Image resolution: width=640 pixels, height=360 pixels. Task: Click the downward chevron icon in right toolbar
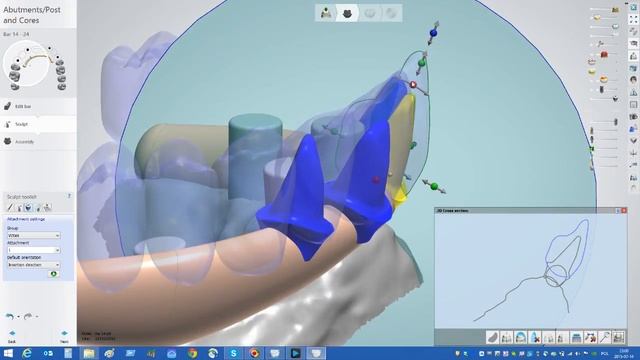point(633,141)
